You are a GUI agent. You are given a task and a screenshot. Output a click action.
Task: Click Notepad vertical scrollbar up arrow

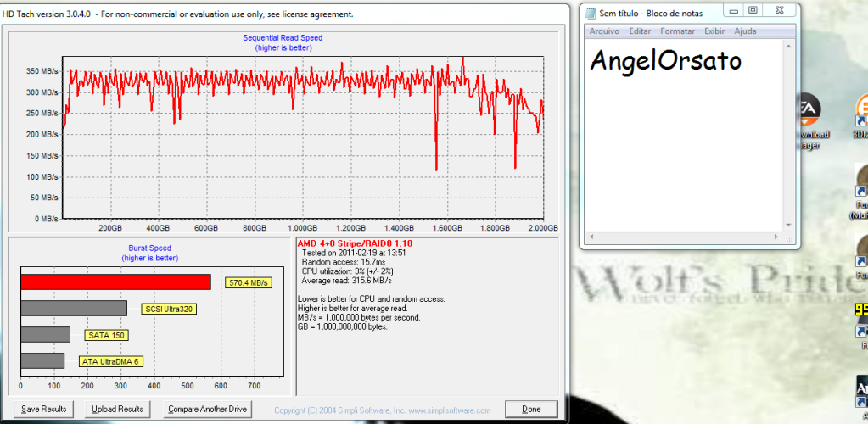[790, 47]
